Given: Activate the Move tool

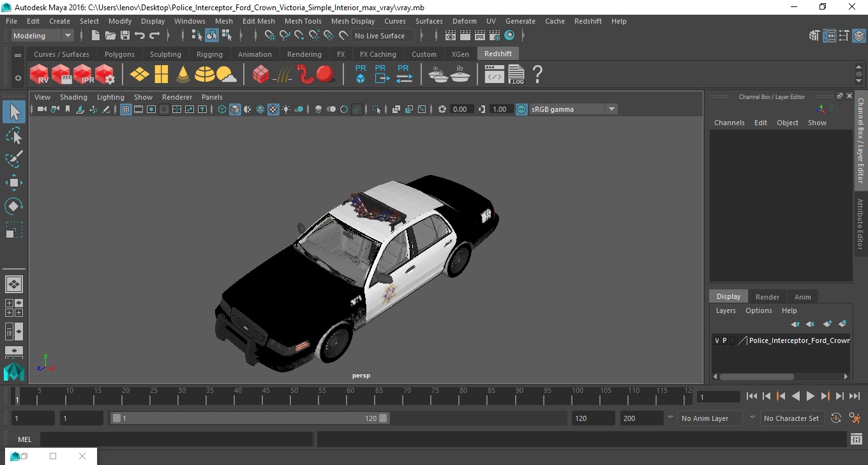Looking at the screenshot, I should (x=14, y=183).
